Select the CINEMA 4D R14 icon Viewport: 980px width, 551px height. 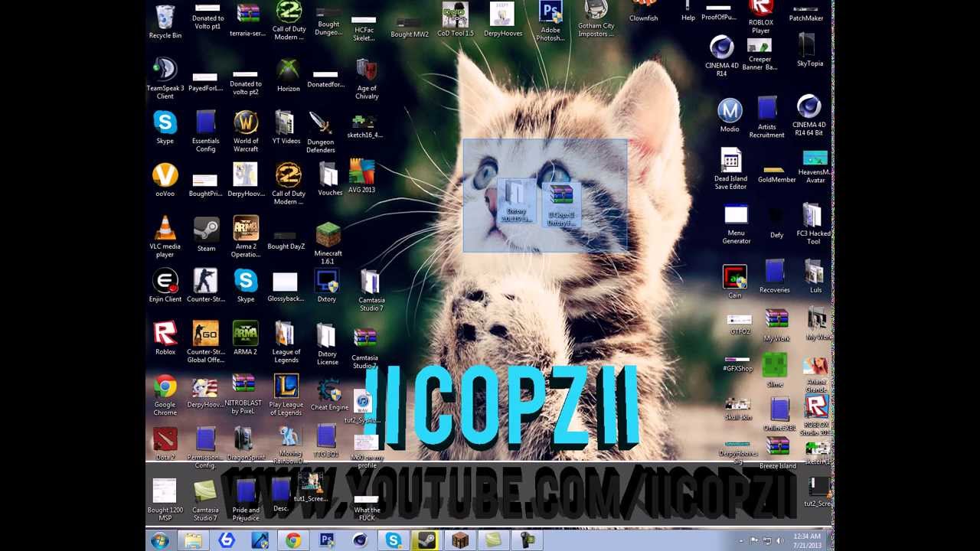coord(721,56)
